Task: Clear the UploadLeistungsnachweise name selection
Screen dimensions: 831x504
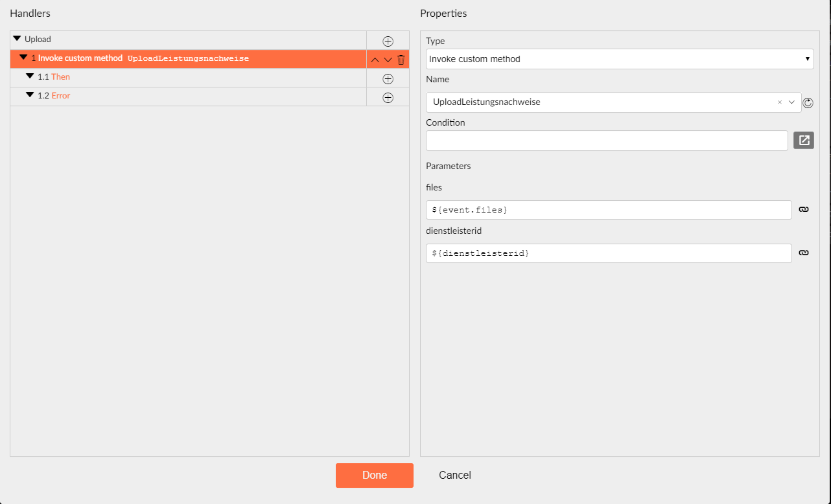Action: coord(780,102)
